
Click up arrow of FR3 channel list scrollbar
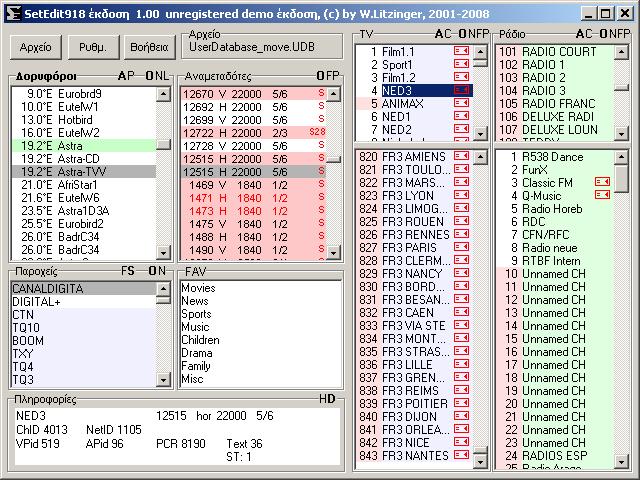[x=480, y=157]
